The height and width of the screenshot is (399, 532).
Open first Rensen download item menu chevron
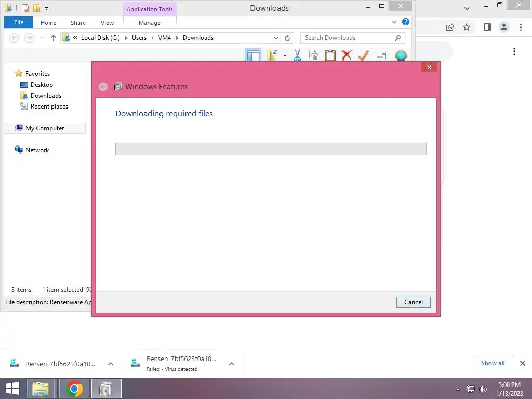[111, 364]
